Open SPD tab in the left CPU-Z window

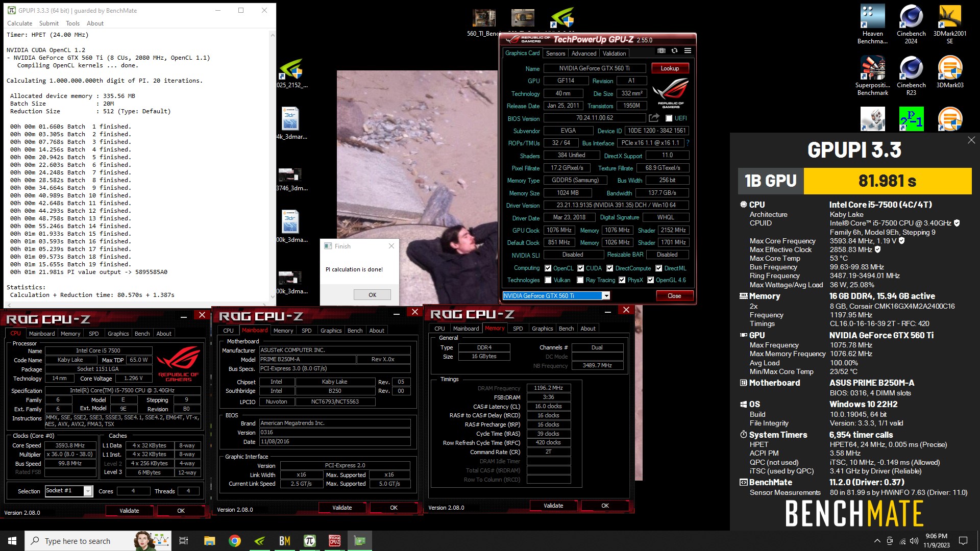point(94,334)
